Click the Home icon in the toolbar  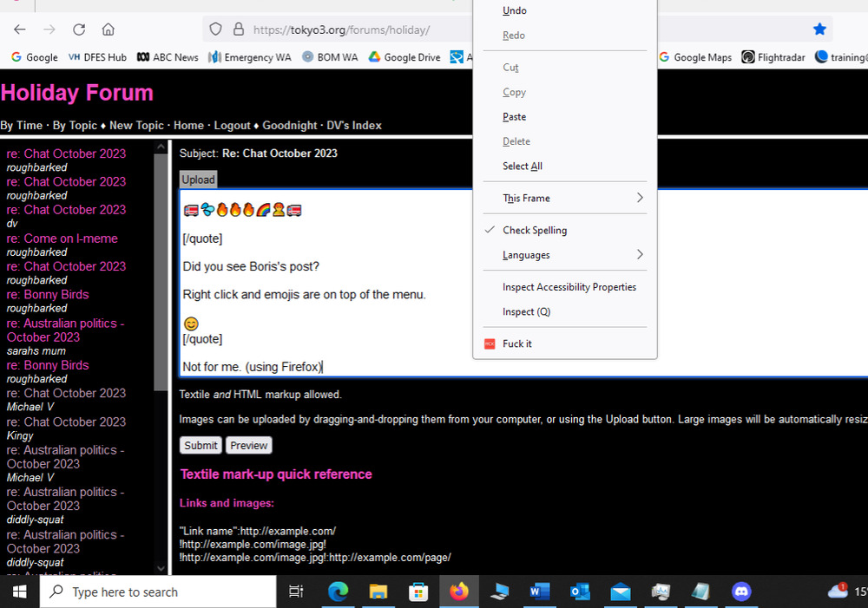108,29
